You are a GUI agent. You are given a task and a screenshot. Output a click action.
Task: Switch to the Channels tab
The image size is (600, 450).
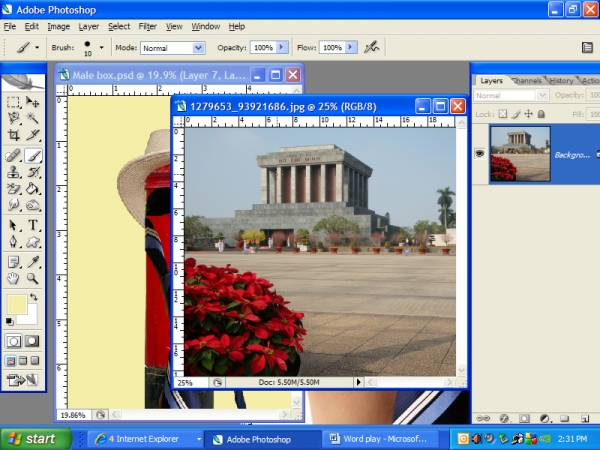[527, 81]
